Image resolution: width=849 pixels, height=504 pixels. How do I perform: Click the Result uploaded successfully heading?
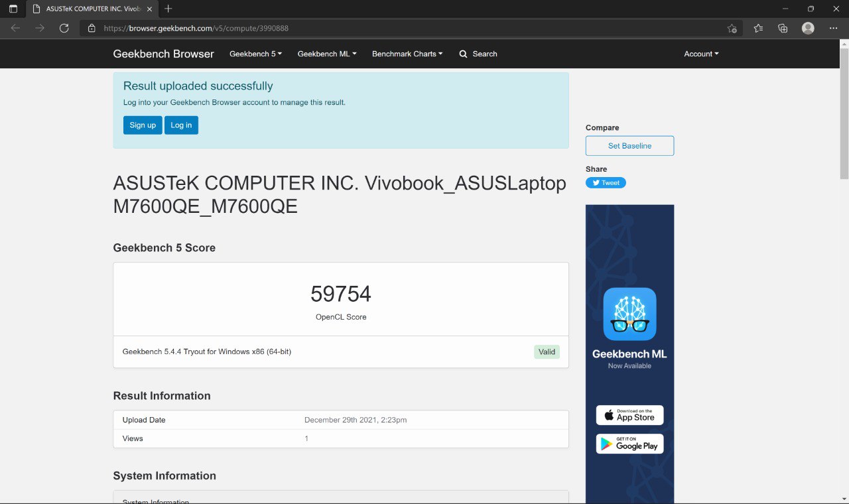198,86
